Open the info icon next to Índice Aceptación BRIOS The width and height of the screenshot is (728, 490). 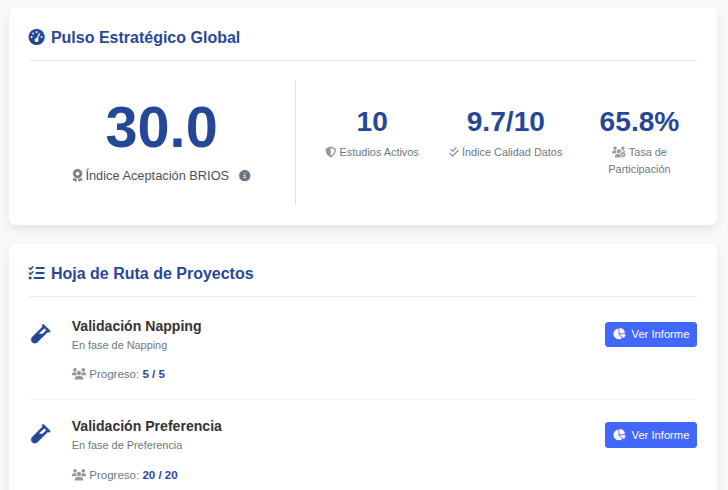[x=245, y=176]
